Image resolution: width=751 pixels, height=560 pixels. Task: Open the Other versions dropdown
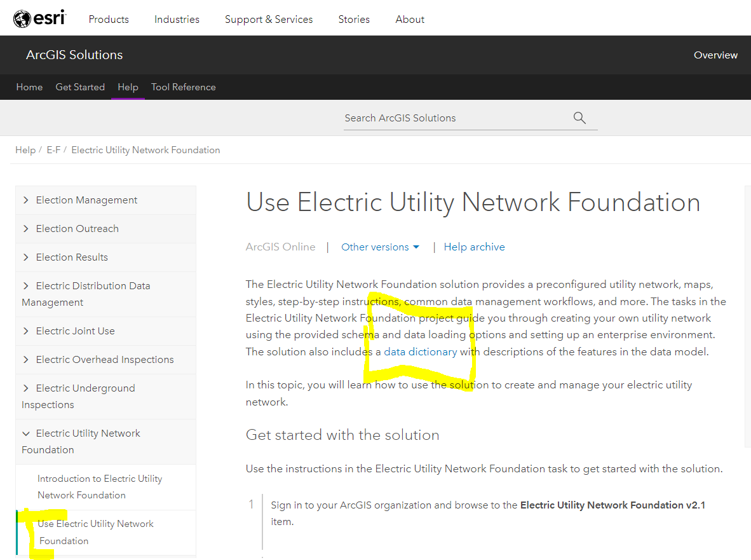pos(379,247)
